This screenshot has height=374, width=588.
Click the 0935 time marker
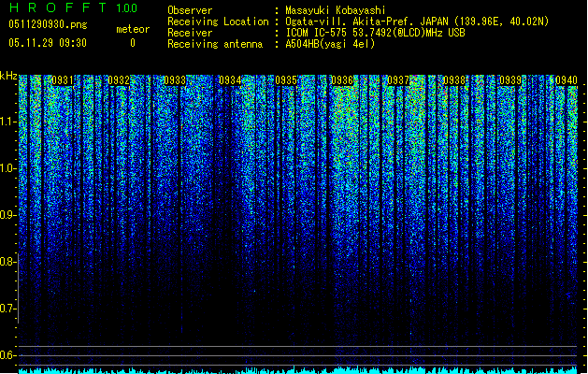coord(286,80)
